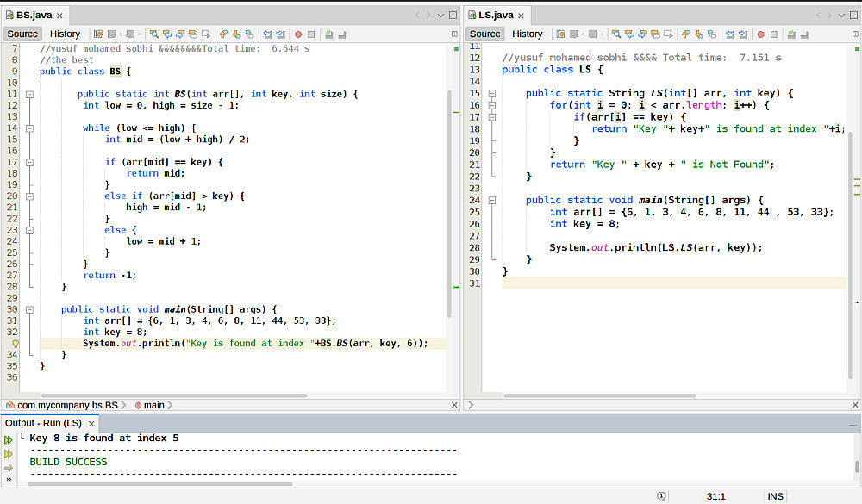Collapse the main method fold in LS.java
This screenshot has height=504, width=862.
click(492, 200)
